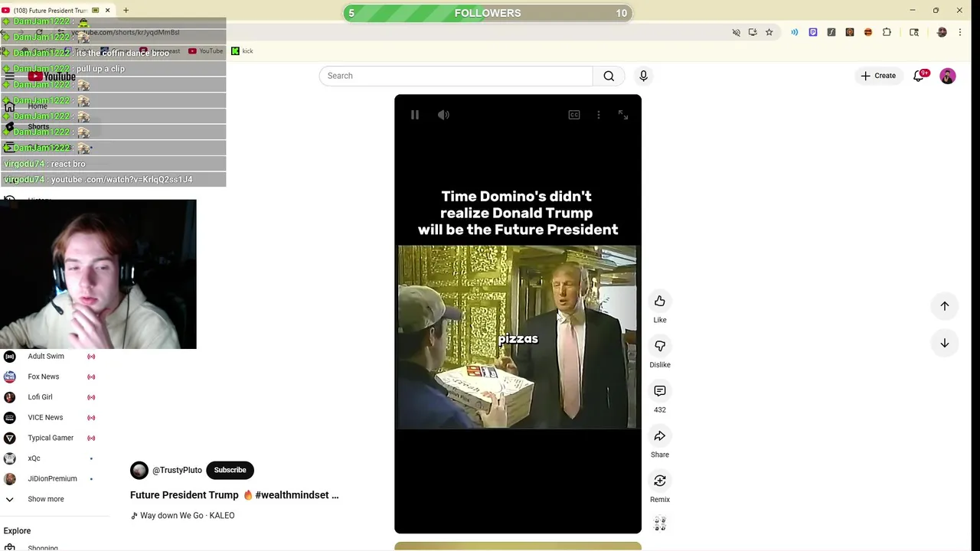Screen dimensions: 980x551
Task: Open the blue sound-waves extension
Action: (x=795, y=32)
